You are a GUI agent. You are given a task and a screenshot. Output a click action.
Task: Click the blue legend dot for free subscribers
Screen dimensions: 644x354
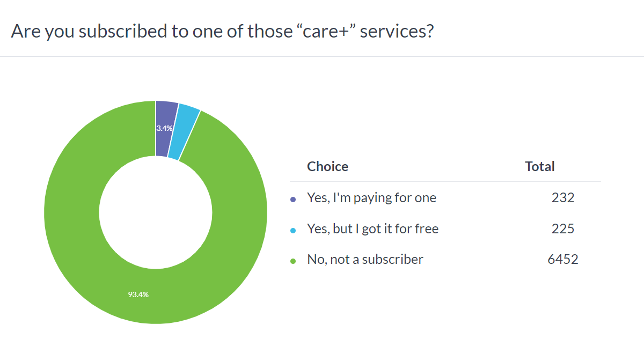[x=293, y=230]
